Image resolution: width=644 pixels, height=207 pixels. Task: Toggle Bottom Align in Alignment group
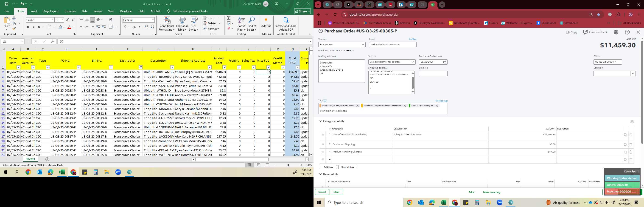click(x=92, y=20)
